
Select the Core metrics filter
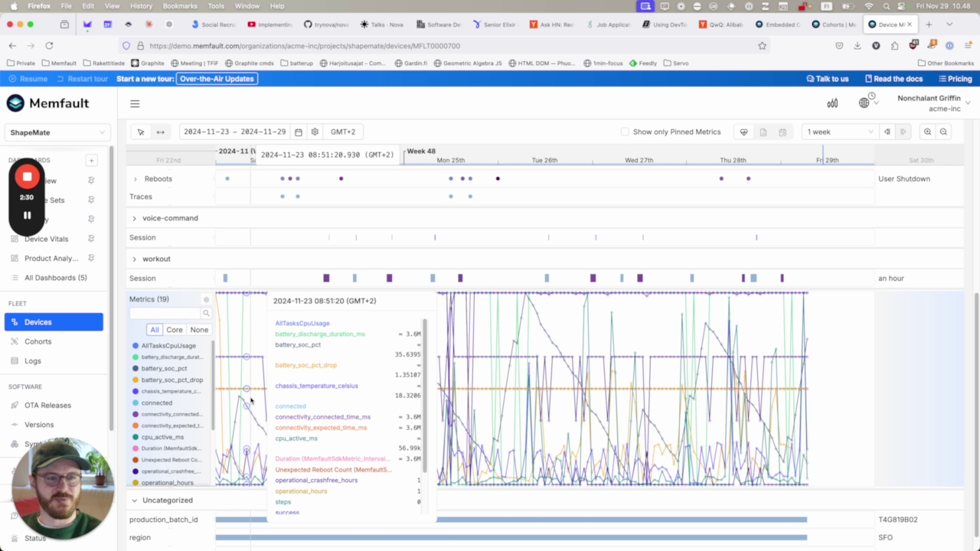click(x=175, y=330)
